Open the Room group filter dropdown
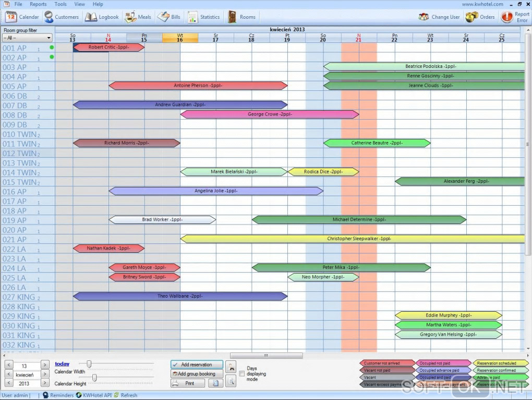Viewport: 532px width, 400px height. (x=27, y=38)
